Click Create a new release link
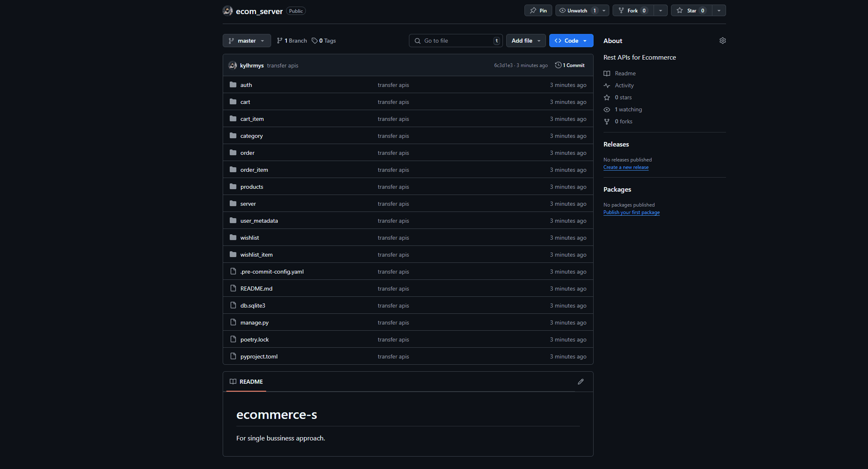The height and width of the screenshot is (469, 868). click(626, 167)
